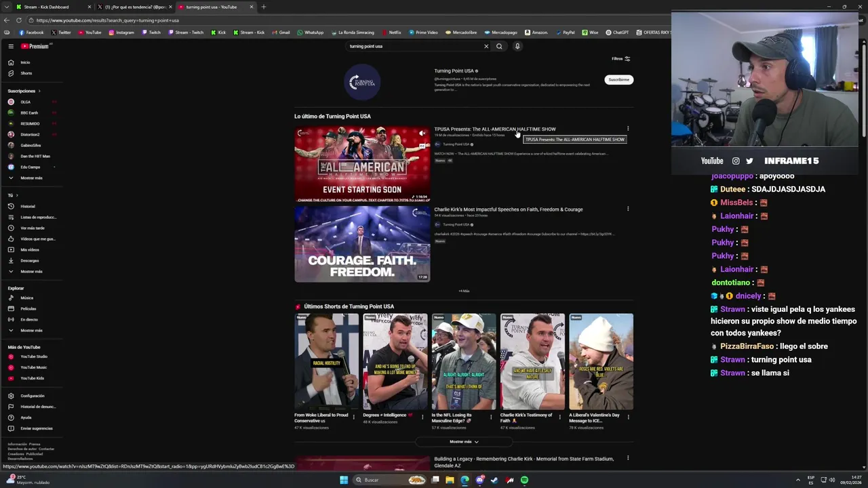Open the Suscripciones section chevron
Viewport: 868px width, 488px height.
pos(39,91)
